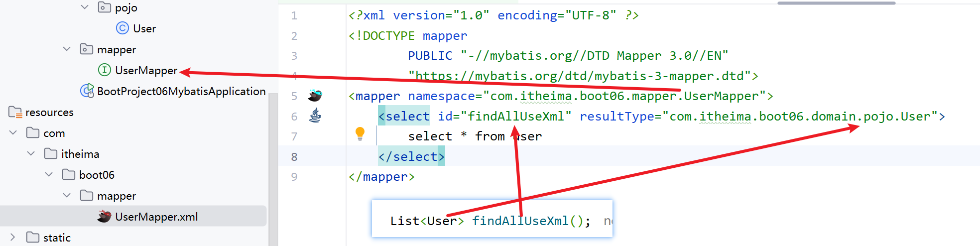Click findAllUseXml() in the popup
Image resolution: width=980 pixels, height=246 pixels.
pos(527,221)
